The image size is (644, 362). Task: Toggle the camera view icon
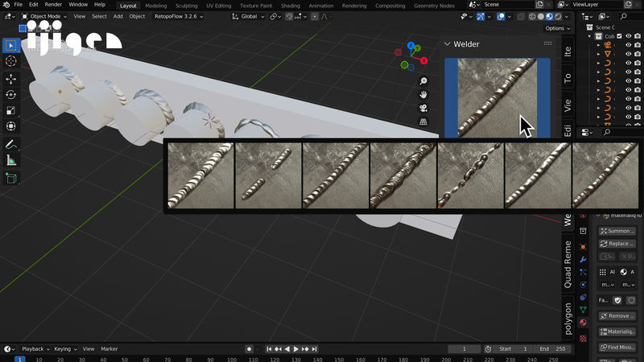(x=423, y=108)
